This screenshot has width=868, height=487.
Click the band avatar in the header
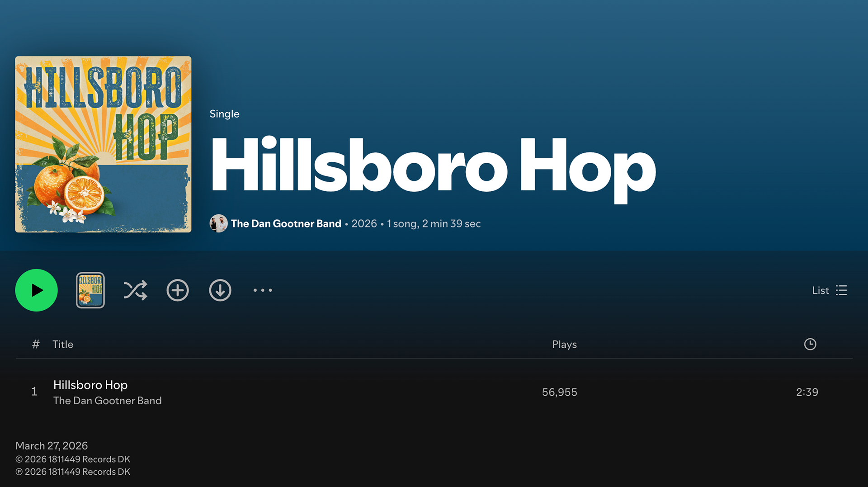218,223
